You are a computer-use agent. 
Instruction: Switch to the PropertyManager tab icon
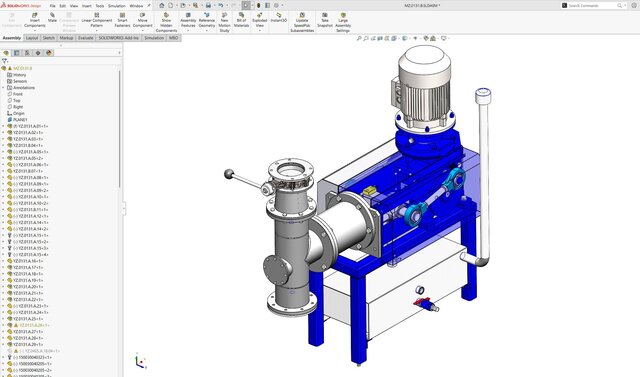click(16, 53)
